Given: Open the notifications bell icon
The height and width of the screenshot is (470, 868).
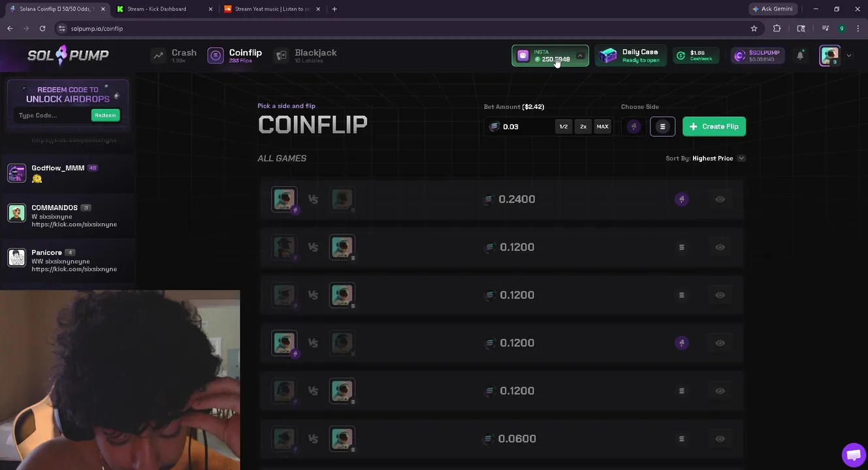Looking at the screenshot, I should 800,56.
